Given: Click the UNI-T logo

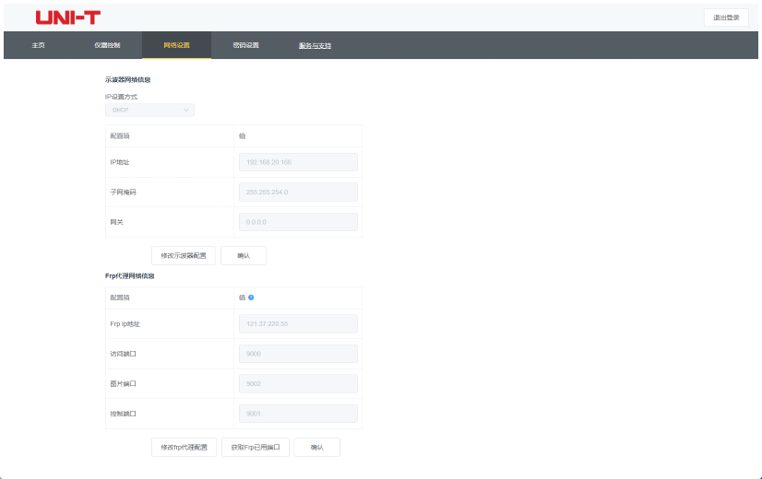Looking at the screenshot, I should pos(68,17).
